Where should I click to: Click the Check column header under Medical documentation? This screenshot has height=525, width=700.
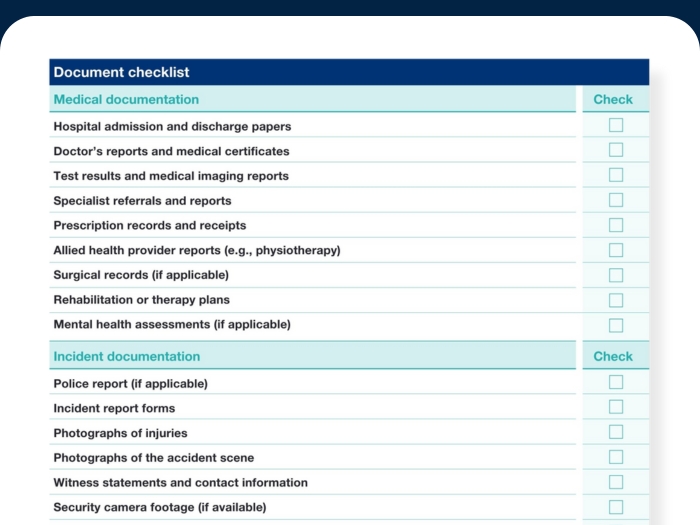[613, 99]
